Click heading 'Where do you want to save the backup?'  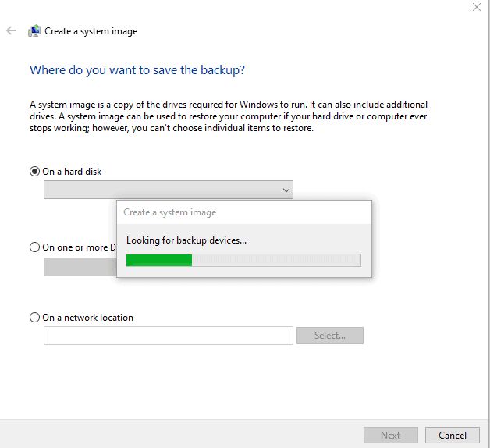pos(137,70)
